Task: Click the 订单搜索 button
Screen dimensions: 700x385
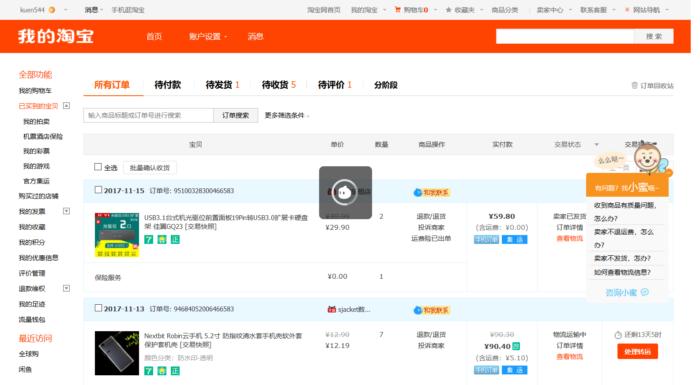Action: [235, 115]
